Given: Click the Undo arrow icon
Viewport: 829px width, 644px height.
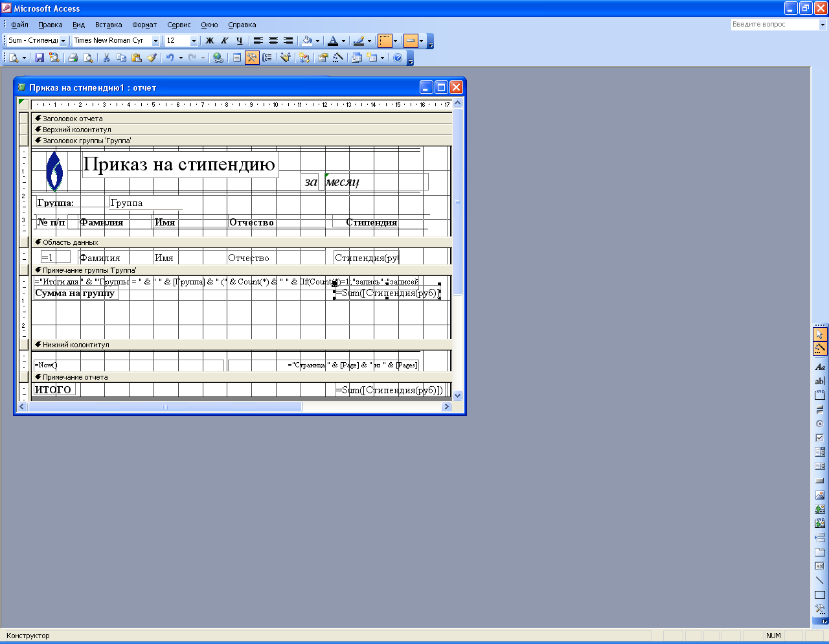Looking at the screenshot, I should (x=170, y=58).
